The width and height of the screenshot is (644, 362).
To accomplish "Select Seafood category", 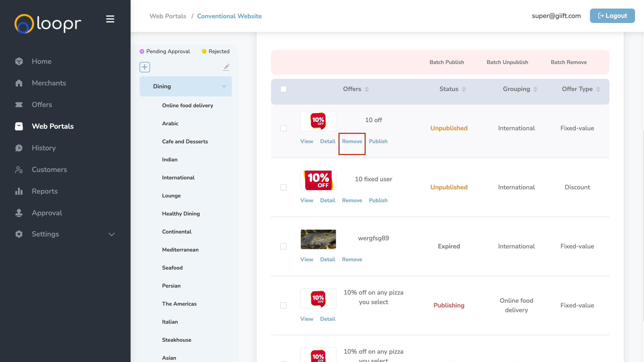I will click(172, 268).
